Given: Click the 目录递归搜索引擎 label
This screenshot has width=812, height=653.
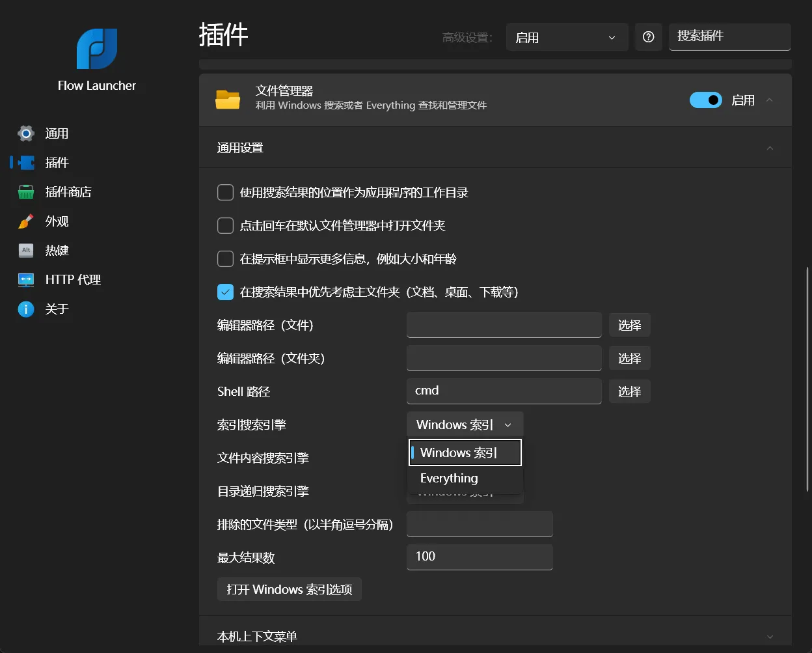Looking at the screenshot, I should pos(263,491).
